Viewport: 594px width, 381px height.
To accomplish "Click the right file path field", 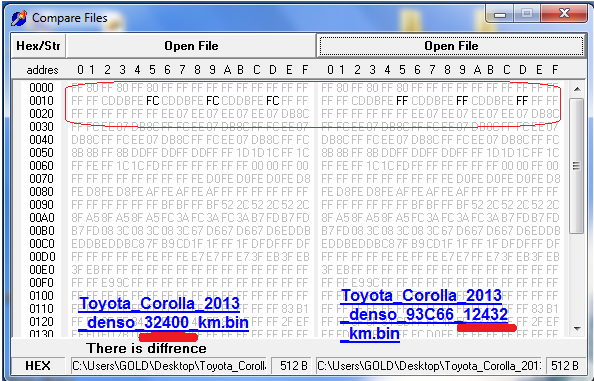I will (x=429, y=366).
